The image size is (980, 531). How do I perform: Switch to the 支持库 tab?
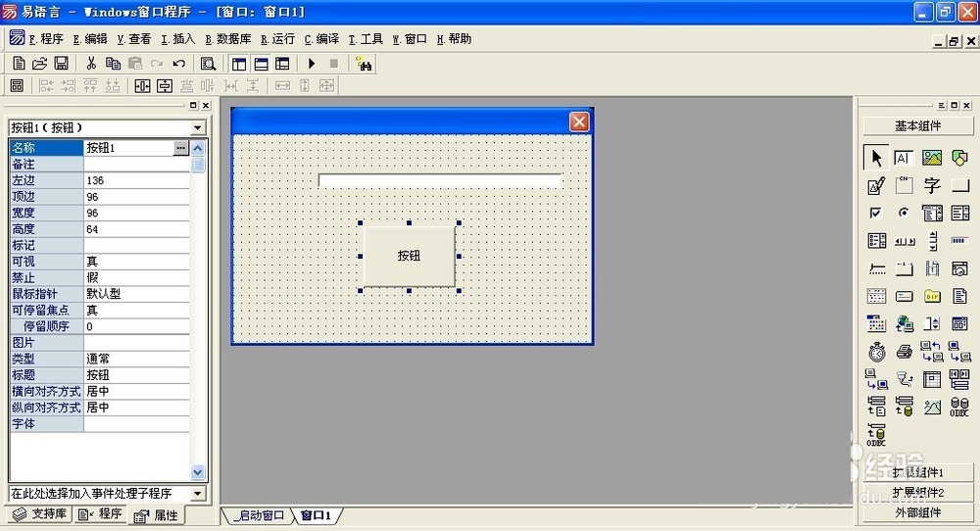[x=39, y=514]
